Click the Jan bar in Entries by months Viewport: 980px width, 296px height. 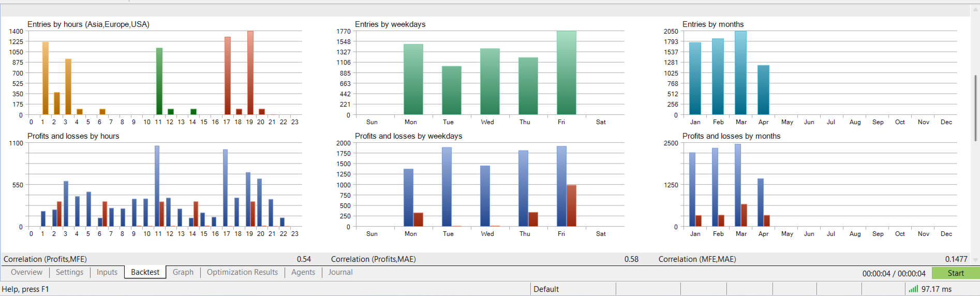(695, 79)
